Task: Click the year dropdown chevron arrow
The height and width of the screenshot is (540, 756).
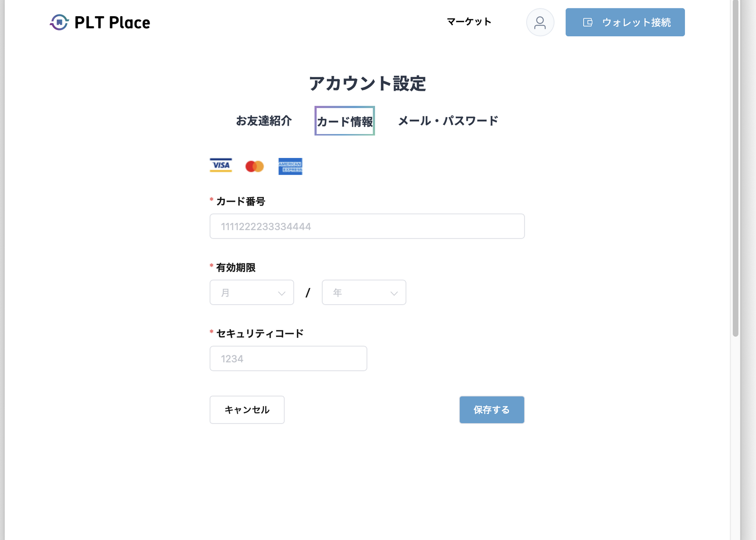Action: [394, 293]
